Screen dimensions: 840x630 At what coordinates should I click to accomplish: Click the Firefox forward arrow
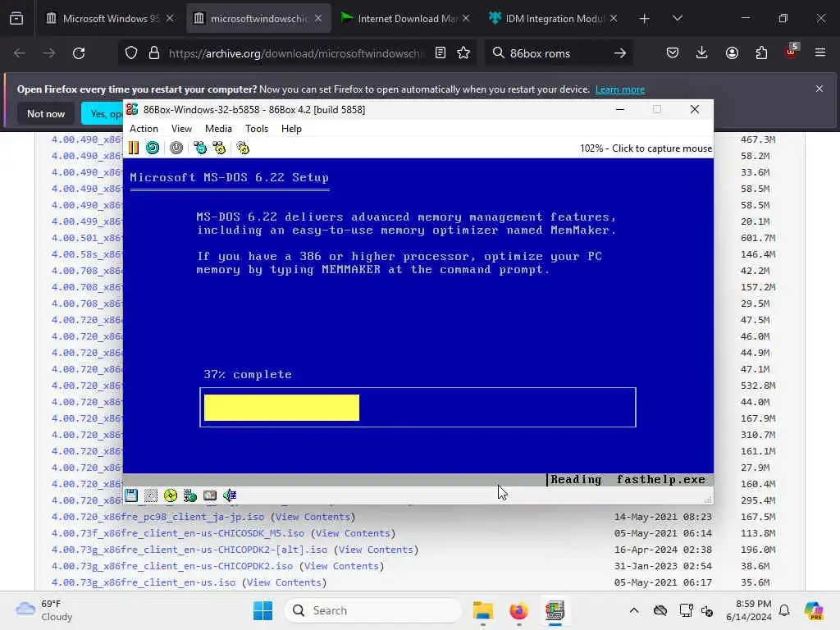48,53
